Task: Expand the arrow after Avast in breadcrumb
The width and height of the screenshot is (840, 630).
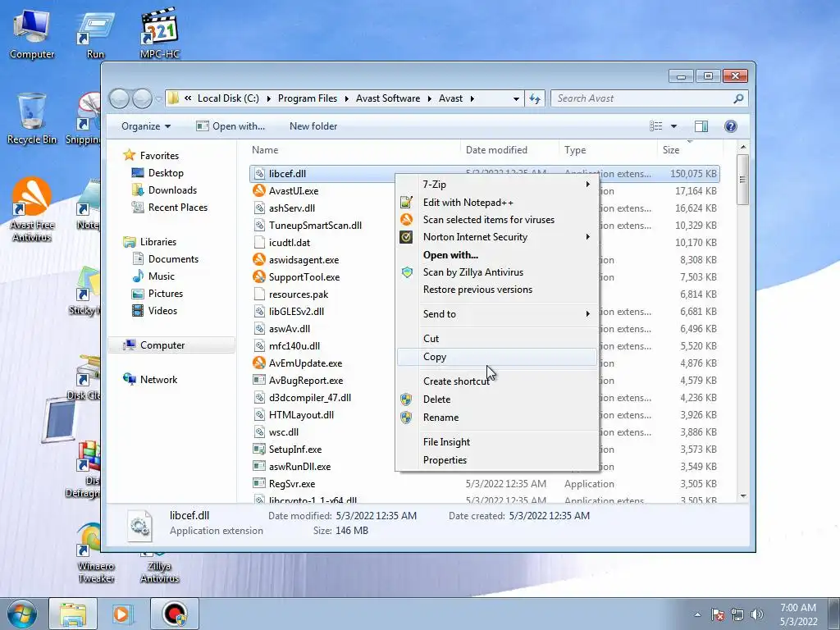Action: coord(472,98)
